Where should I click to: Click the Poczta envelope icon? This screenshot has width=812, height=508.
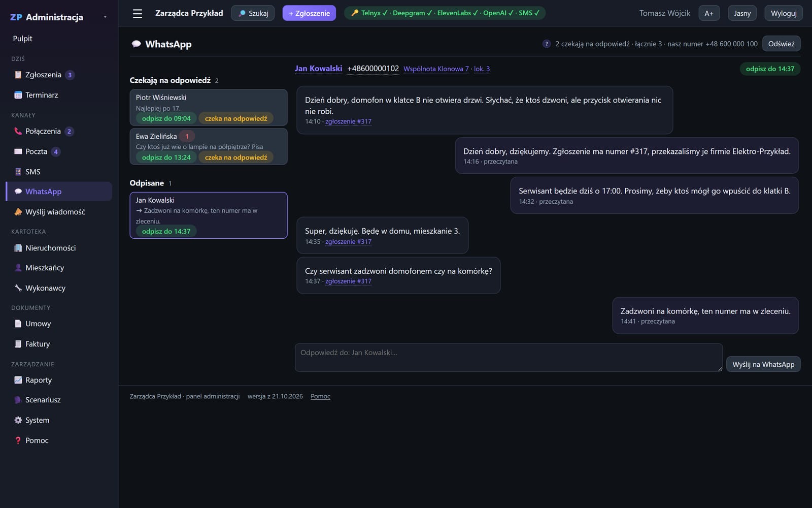pyautogui.click(x=18, y=151)
